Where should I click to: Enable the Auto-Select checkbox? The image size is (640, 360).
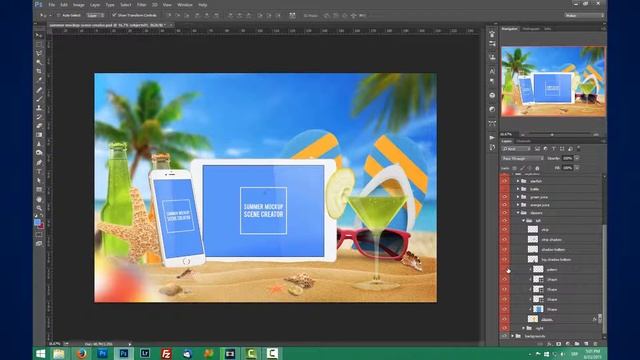tap(59, 15)
